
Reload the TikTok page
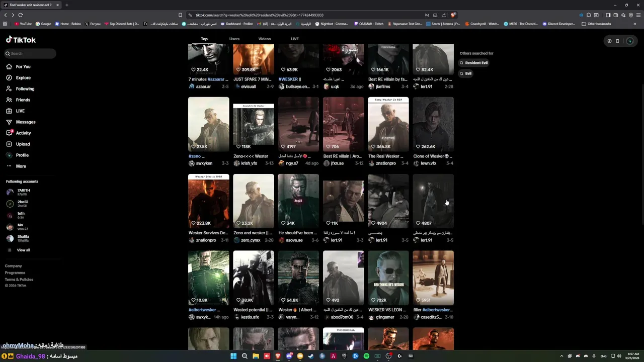tap(21, 15)
